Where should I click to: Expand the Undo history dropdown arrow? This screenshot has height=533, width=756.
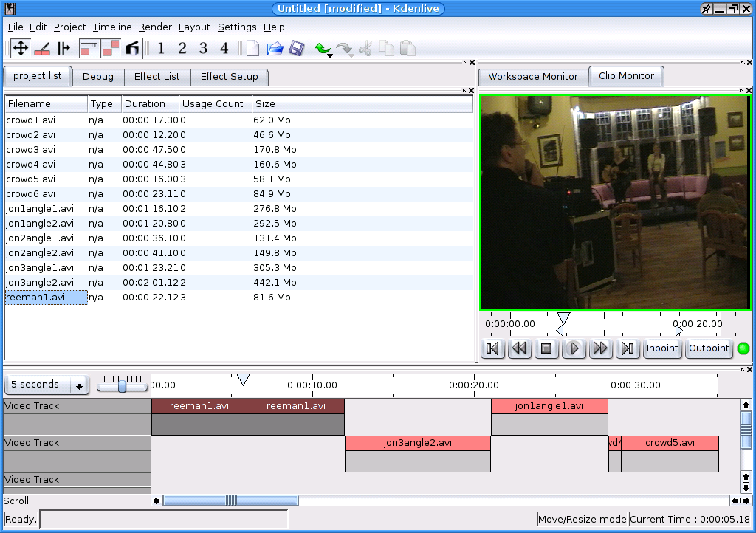[x=330, y=55]
